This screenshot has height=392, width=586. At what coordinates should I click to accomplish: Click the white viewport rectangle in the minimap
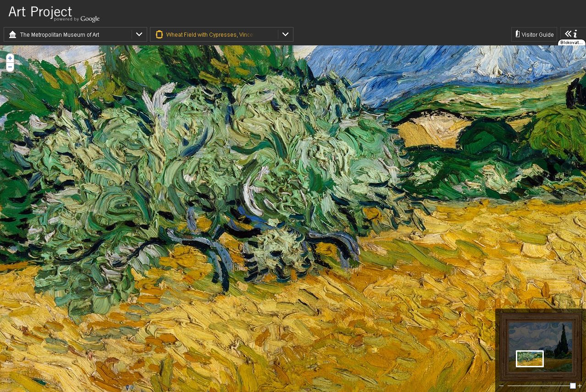point(530,359)
